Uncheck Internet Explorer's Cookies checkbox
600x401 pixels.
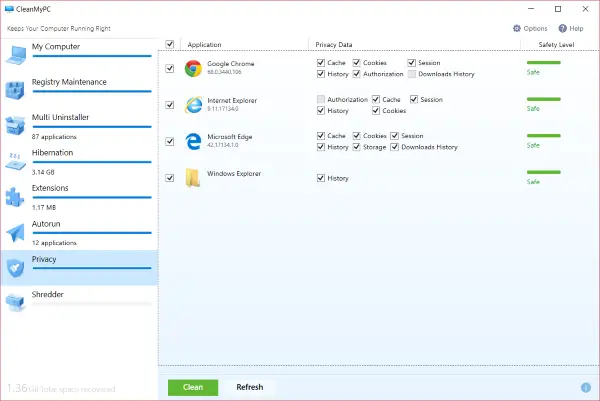tap(376, 111)
